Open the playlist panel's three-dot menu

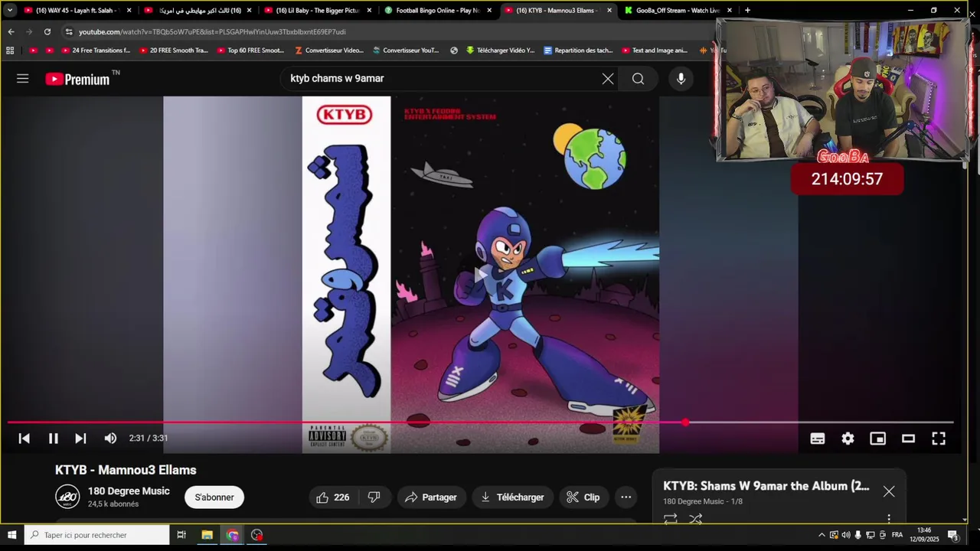(x=889, y=519)
